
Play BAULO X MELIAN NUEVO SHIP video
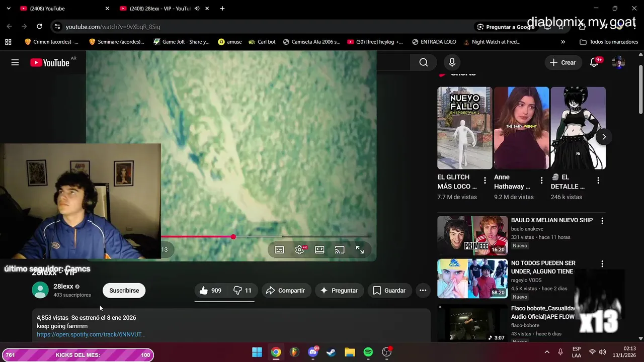point(472,235)
